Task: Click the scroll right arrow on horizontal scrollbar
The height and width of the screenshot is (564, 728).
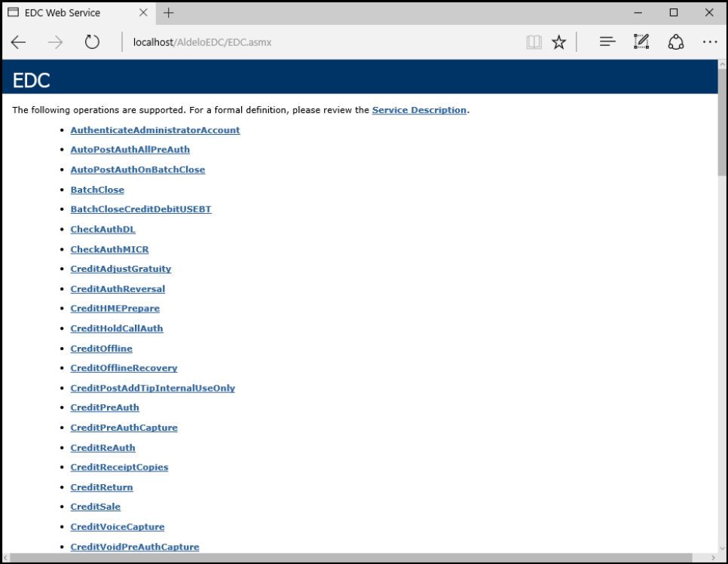Action: [713, 557]
